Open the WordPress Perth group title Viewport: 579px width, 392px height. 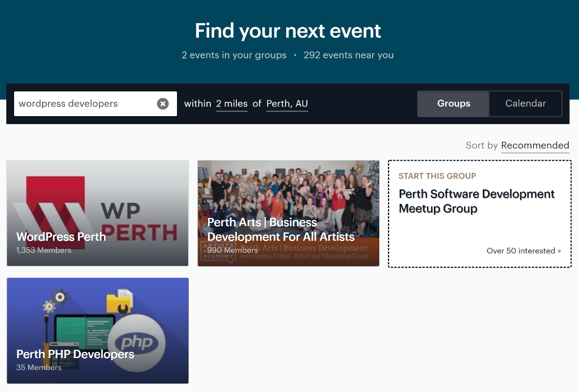[61, 237]
